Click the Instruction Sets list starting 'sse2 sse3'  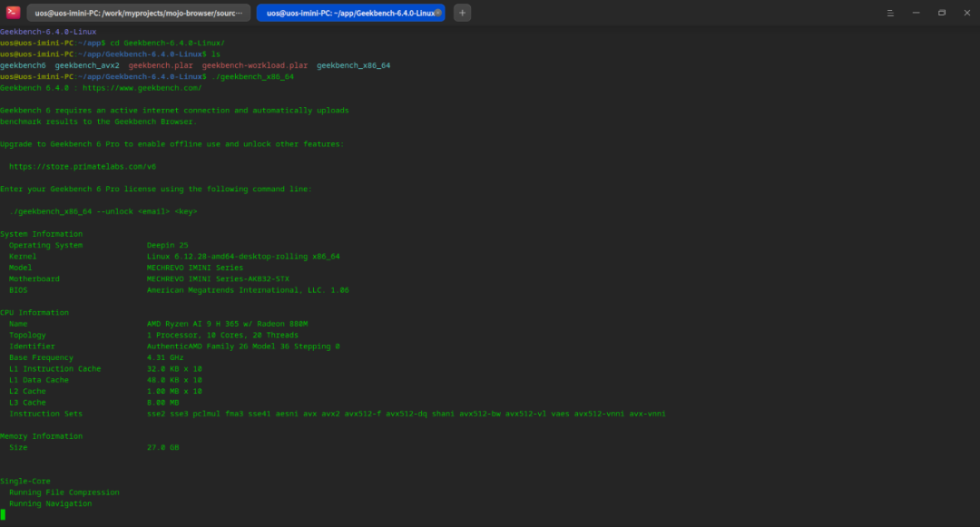[407, 414]
